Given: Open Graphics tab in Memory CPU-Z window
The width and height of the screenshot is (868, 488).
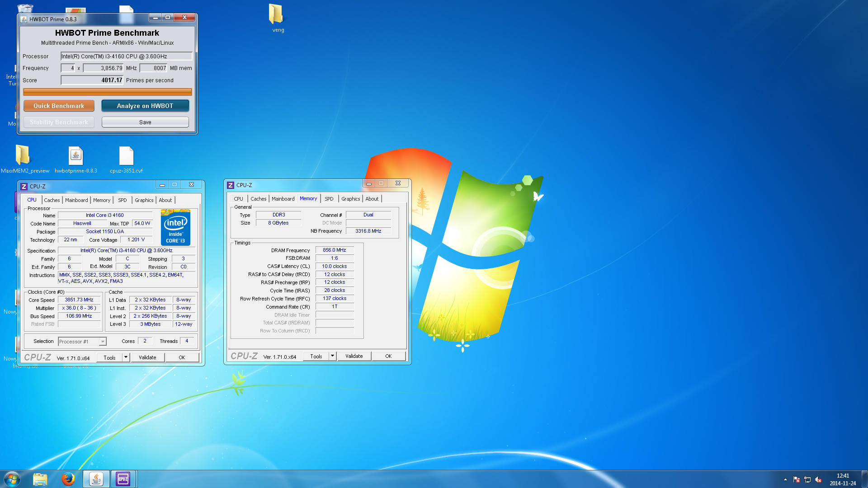Looking at the screenshot, I should (351, 199).
